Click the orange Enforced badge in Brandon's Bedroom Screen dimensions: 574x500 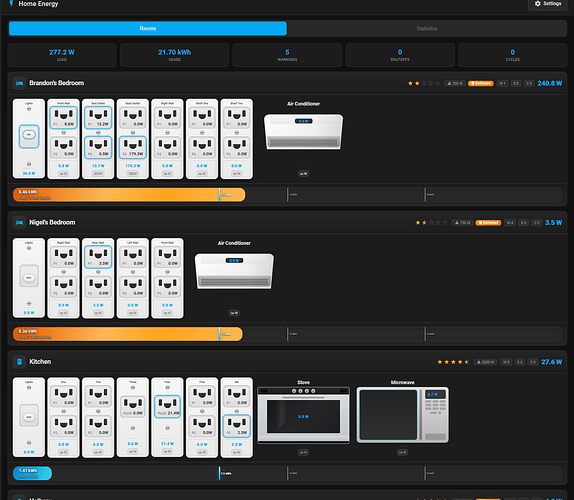(x=481, y=83)
